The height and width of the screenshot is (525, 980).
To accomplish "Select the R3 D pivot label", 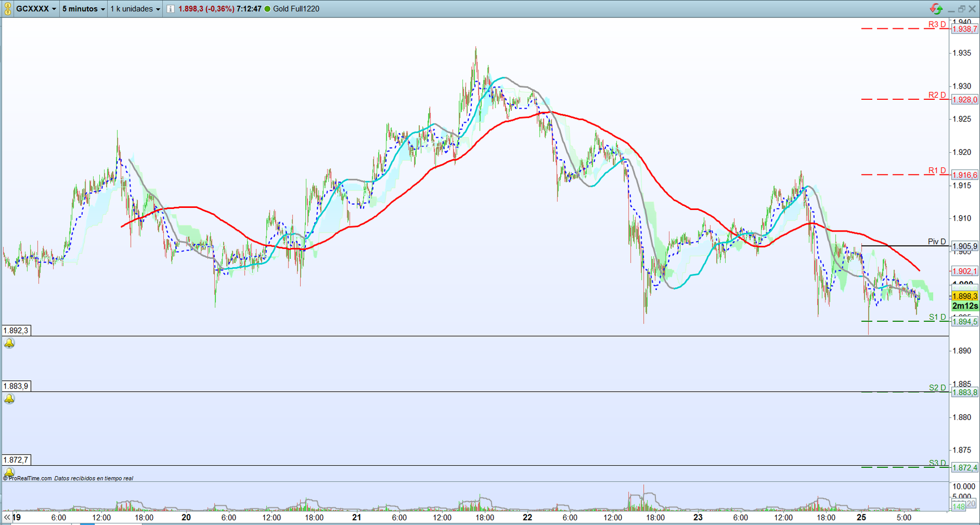I will pos(937,24).
